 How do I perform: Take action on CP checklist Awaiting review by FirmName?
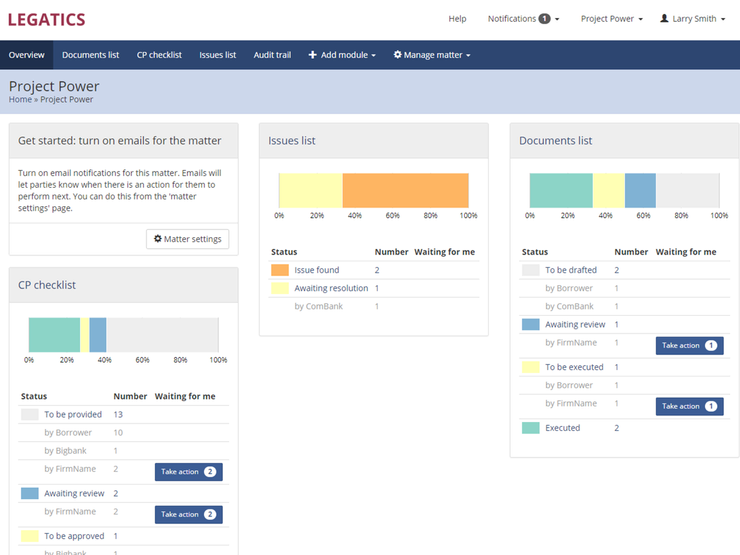pyautogui.click(x=189, y=514)
